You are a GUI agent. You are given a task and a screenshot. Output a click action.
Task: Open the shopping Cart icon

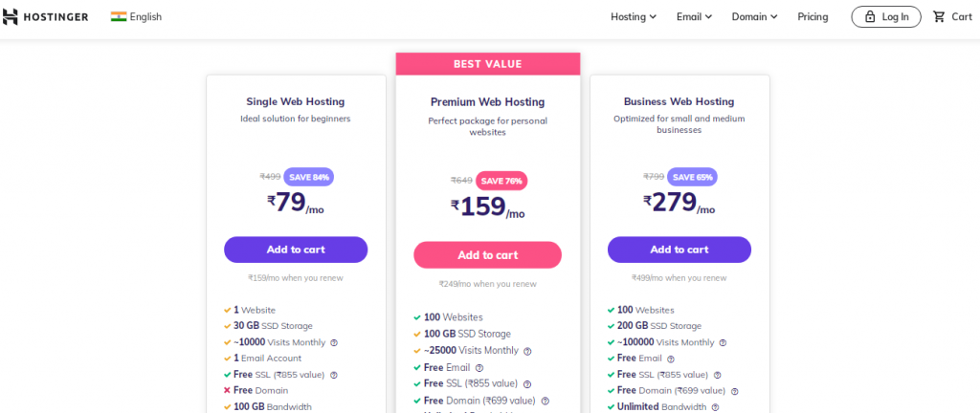click(x=939, y=17)
